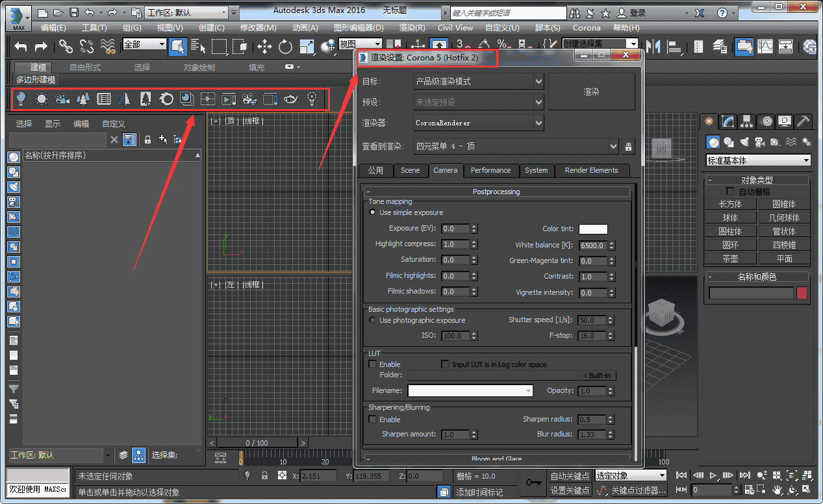823x504 pixels.
Task: Select the Lights category icon in the command panel
Action: pyautogui.click(x=744, y=142)
